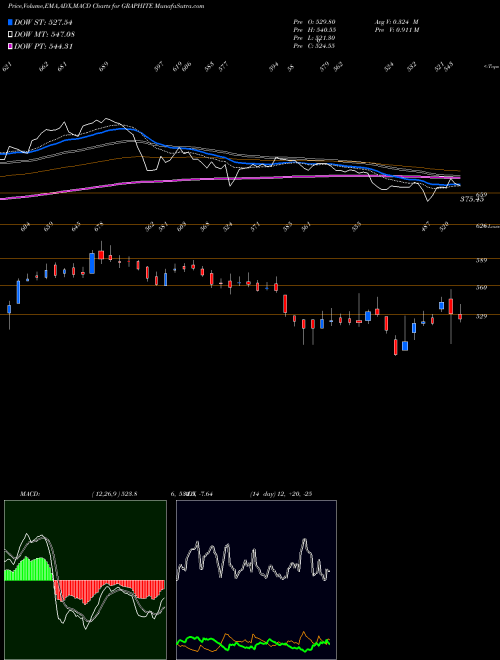The height and width of the screenshot is (660, 500).
Task: Click the chart title mentioning GRAPHITE
Action: 106,6
